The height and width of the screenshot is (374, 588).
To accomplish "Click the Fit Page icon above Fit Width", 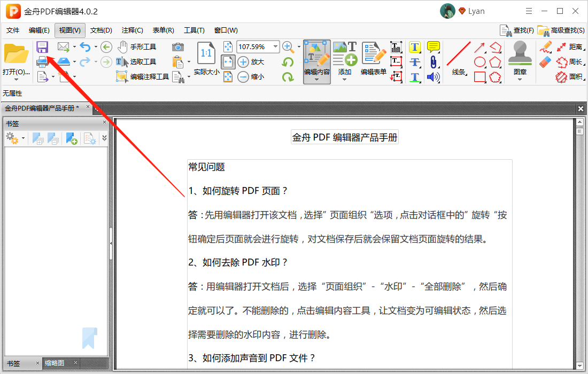I will click(228, 47).
